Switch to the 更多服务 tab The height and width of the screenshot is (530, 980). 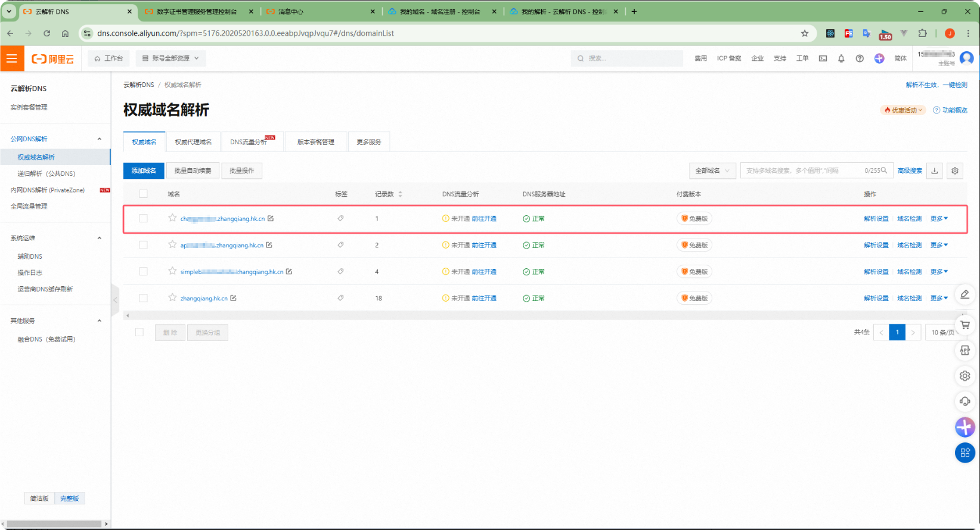tap(369, 142)
